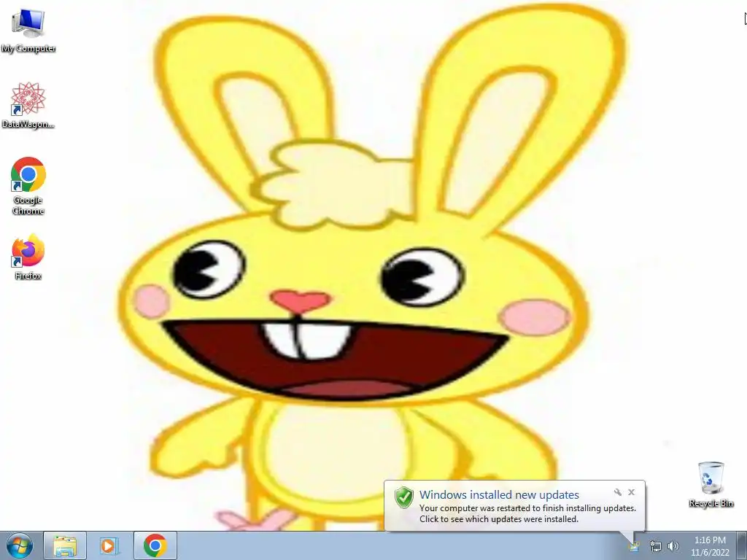The width and height of the screenshot is (747, 560).
Task: Click "Click to see which updates were installed"
Action: click(499, 519)
